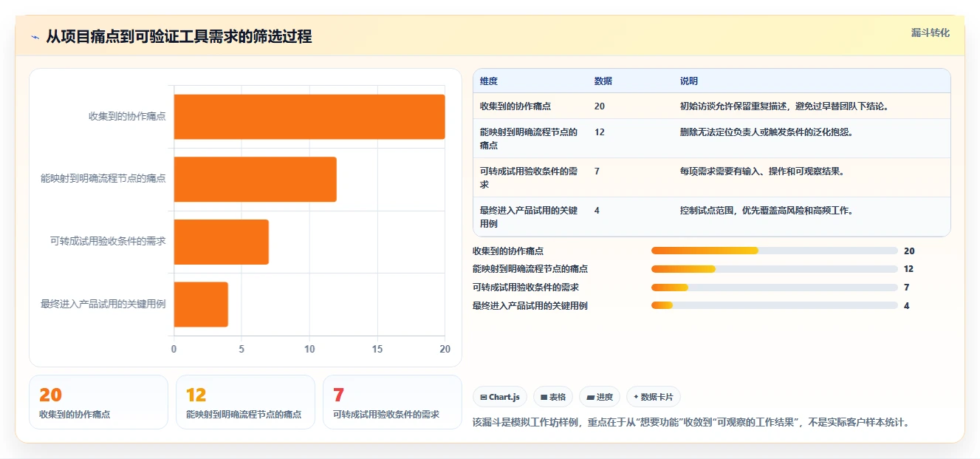980x459 pixels.
Task: Click the orange bar for 收集到的协作痛点
Action: tap(309, 117)
